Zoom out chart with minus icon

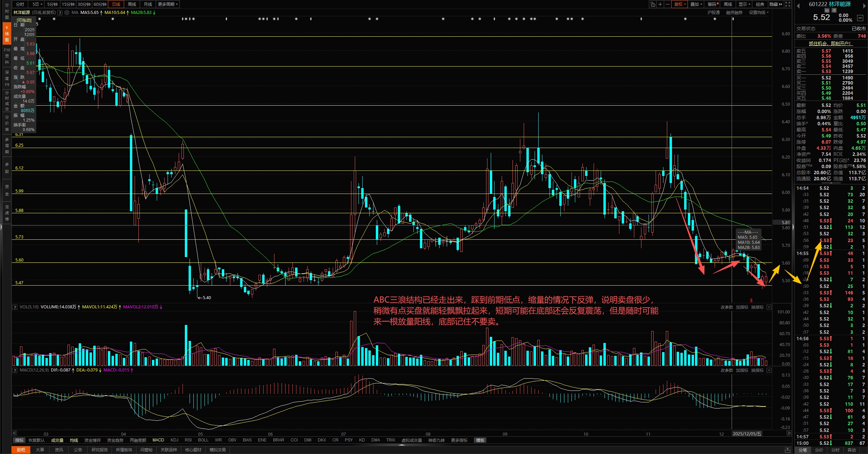[x=667, y=4]
